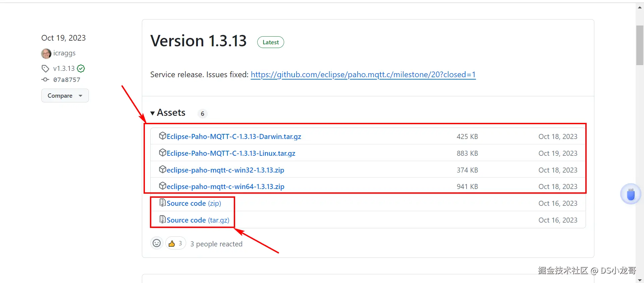Download Eclipse-Paho-MQTT-C-1.3.13-Linux.tar.gz

231,153
